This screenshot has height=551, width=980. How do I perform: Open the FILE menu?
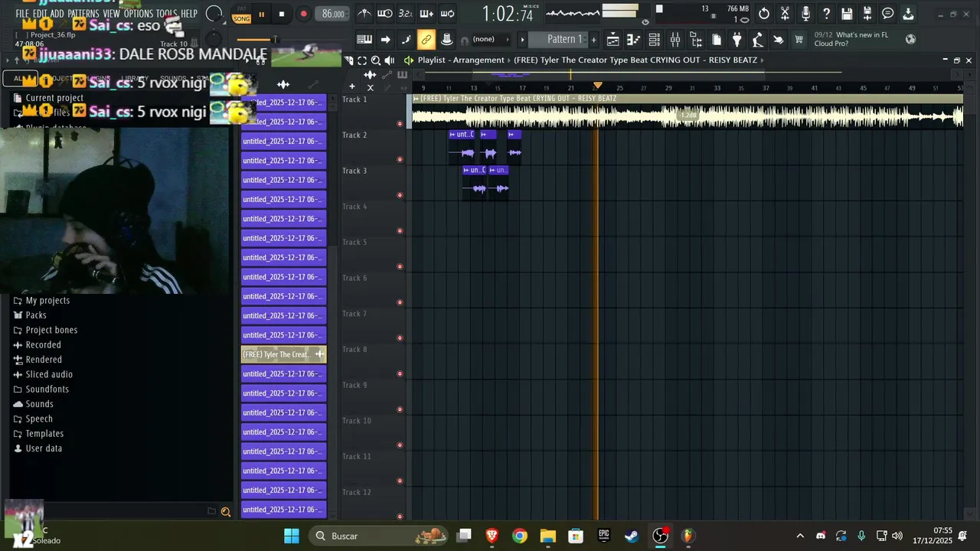(x=22, y=14)
